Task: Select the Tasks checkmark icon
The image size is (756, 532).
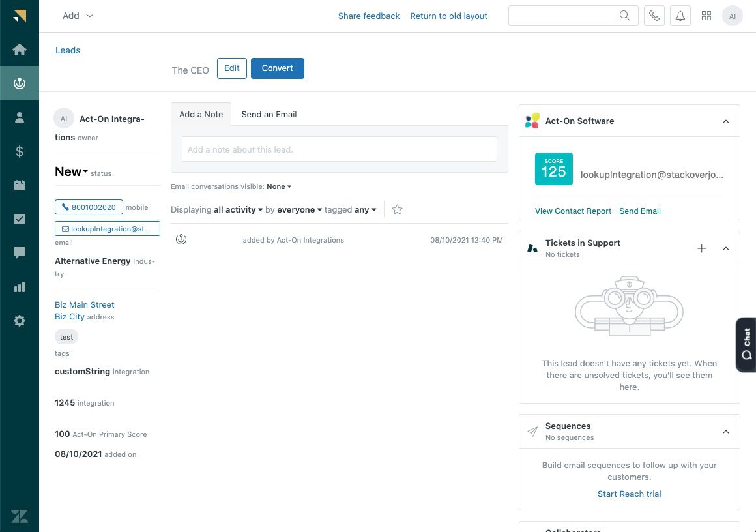Action: (x=20, y=219)
